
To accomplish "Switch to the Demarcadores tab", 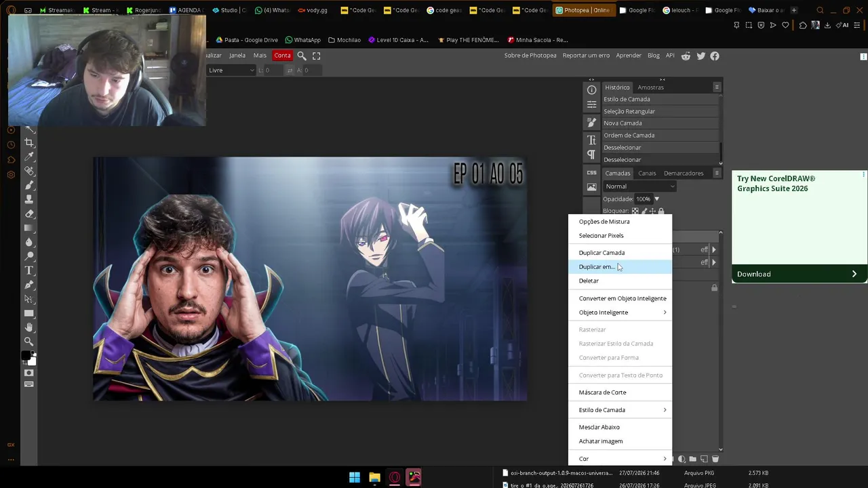I will coord(684,173).
